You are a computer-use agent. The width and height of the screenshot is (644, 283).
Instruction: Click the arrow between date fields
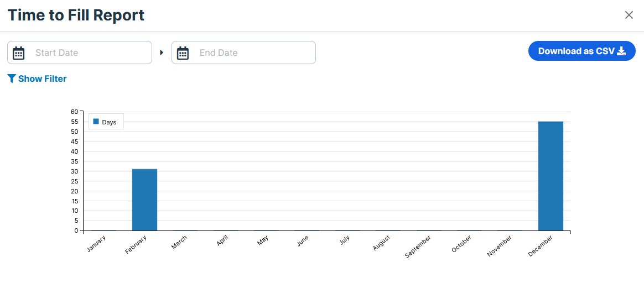click(162, 53)
